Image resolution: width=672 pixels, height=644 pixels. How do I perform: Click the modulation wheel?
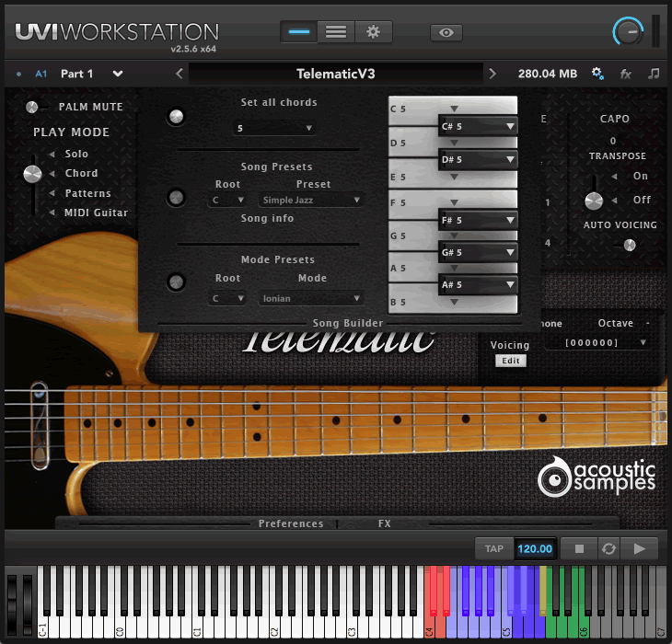pos(28,604)
